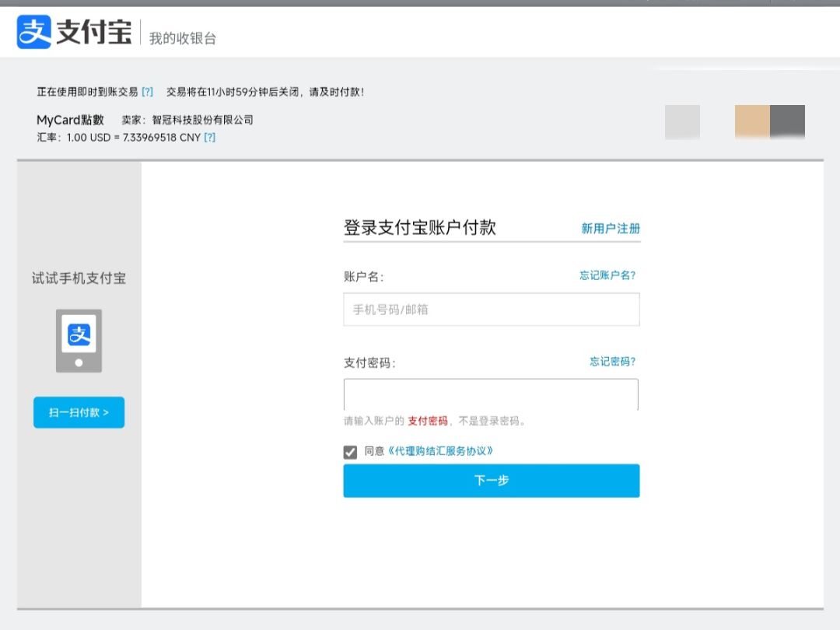Click the 忘记密码? link
Screen dimensions: 840x630
tap(612, 362)
